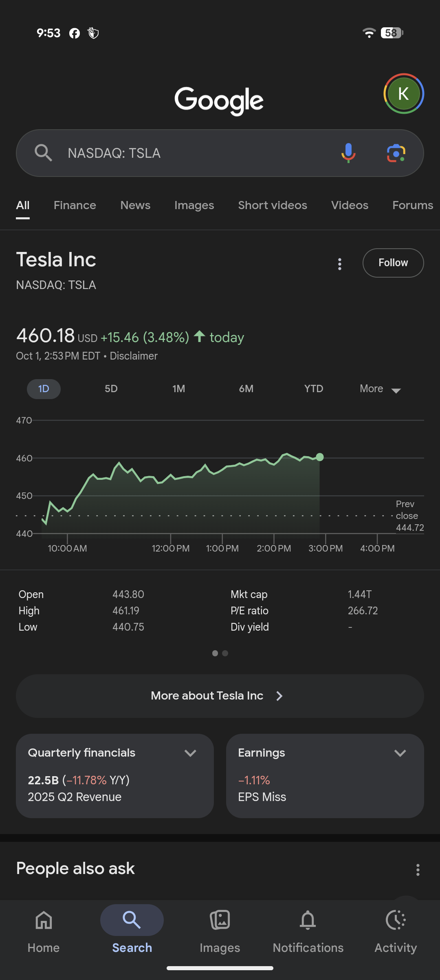The height and width of the screenshot is (980, 440).
Task: Expand the Earnings card chevron
Action: 400,753
